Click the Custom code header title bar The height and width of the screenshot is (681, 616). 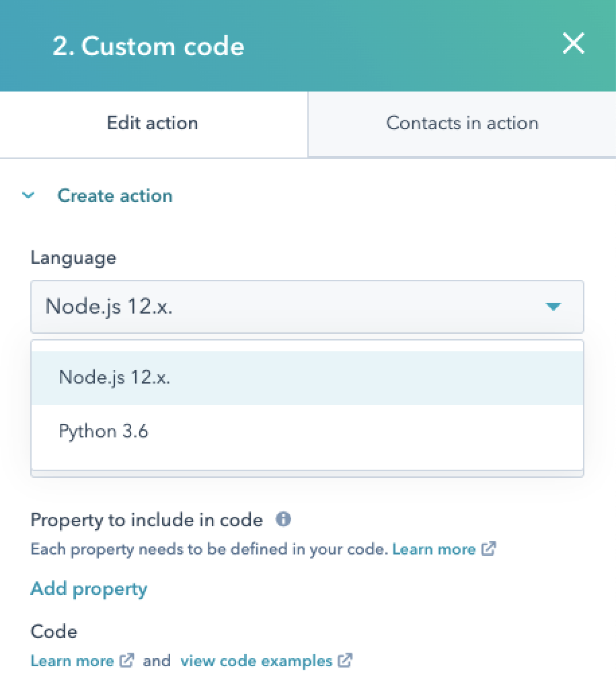[x=149, y=46]
